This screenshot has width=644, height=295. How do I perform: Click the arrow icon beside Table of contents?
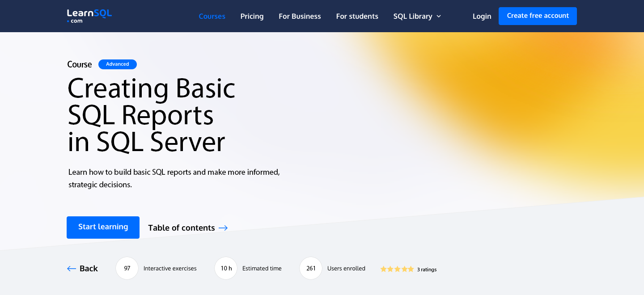(x=223, y=228)
